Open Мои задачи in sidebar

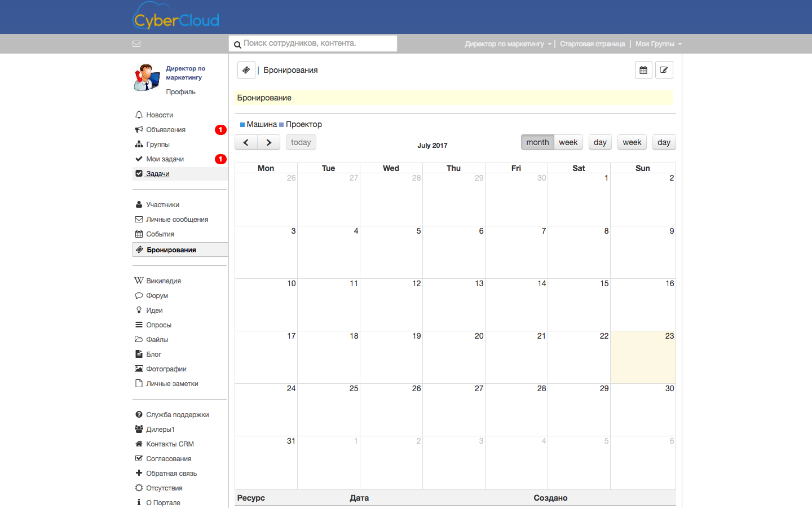coord(165,159)
